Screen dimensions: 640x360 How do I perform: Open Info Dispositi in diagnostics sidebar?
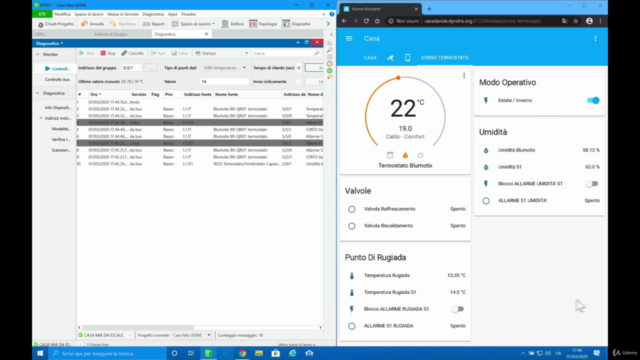(x=58, y=107)
